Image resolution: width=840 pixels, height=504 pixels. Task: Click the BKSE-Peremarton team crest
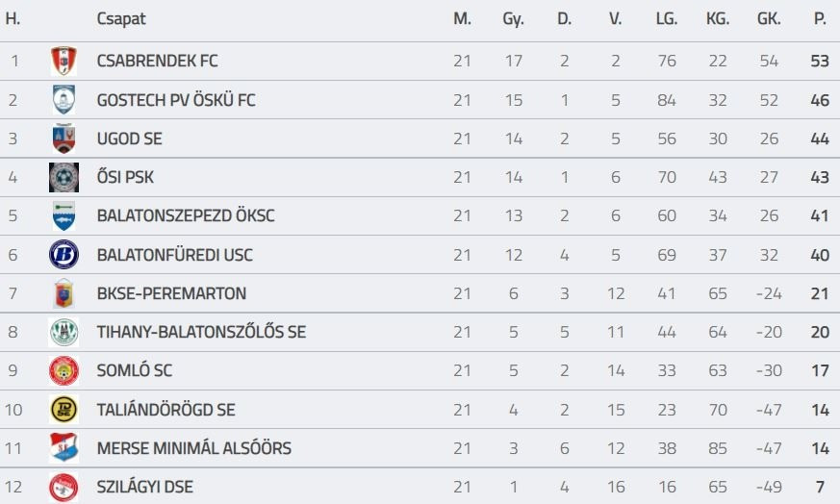point(64,293)
